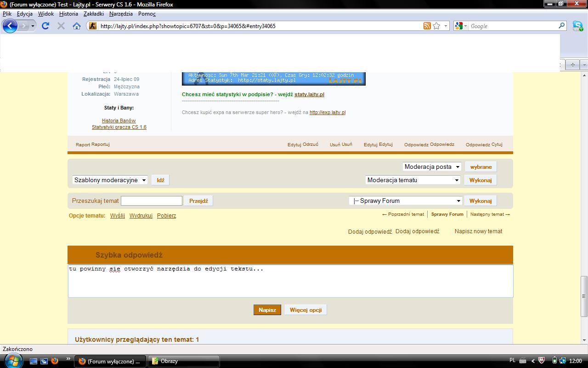
Task: Click the site favicon in the address bar
Action: point(93,26)
